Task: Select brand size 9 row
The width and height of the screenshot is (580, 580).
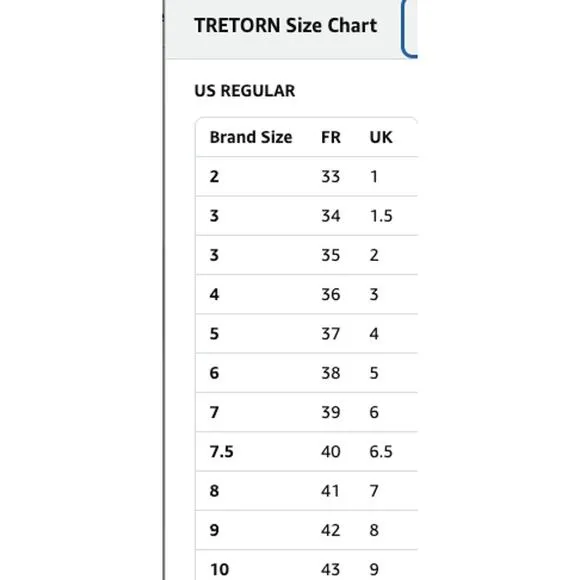Action: pyautogui.click(x=307, y=530)
